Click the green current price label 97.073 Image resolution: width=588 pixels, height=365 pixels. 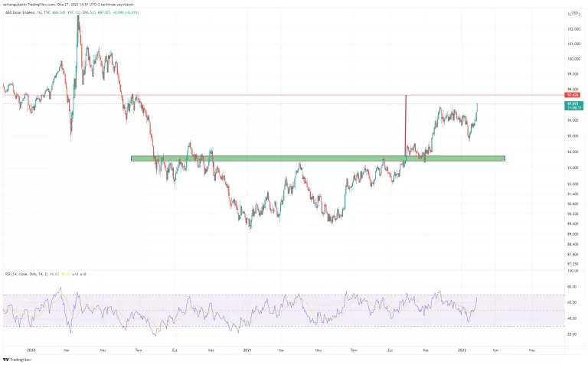click(x=571, y=103)
